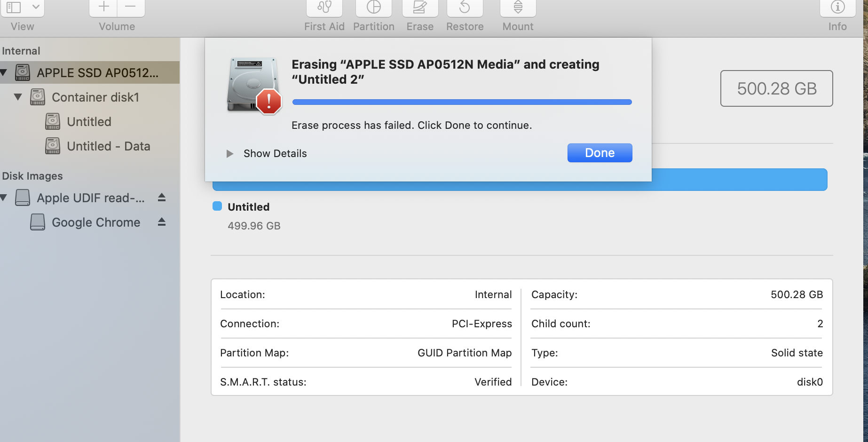This screenshot has height=442, width=868.
Task: Click the Erase toolbar icon
Action: 420,8
